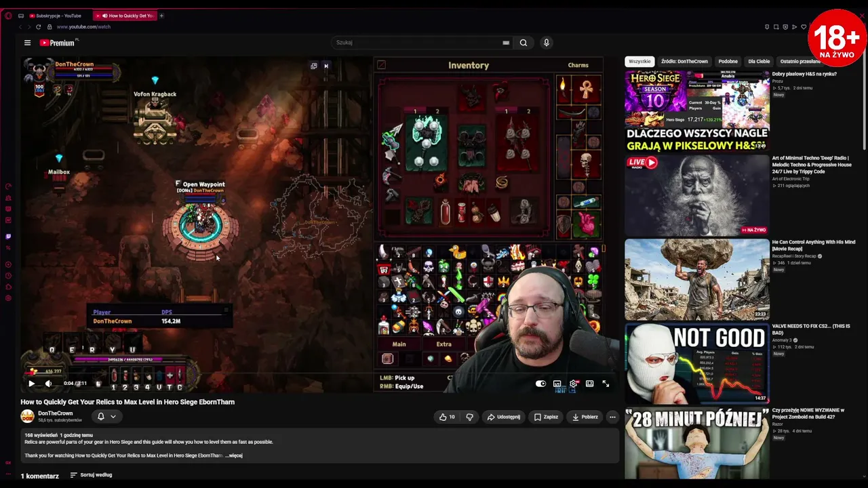Viewport: 868px width, 488px height.
Task: Open Art of Minimal Techno live thumbnail
Action: coord(697,195)
